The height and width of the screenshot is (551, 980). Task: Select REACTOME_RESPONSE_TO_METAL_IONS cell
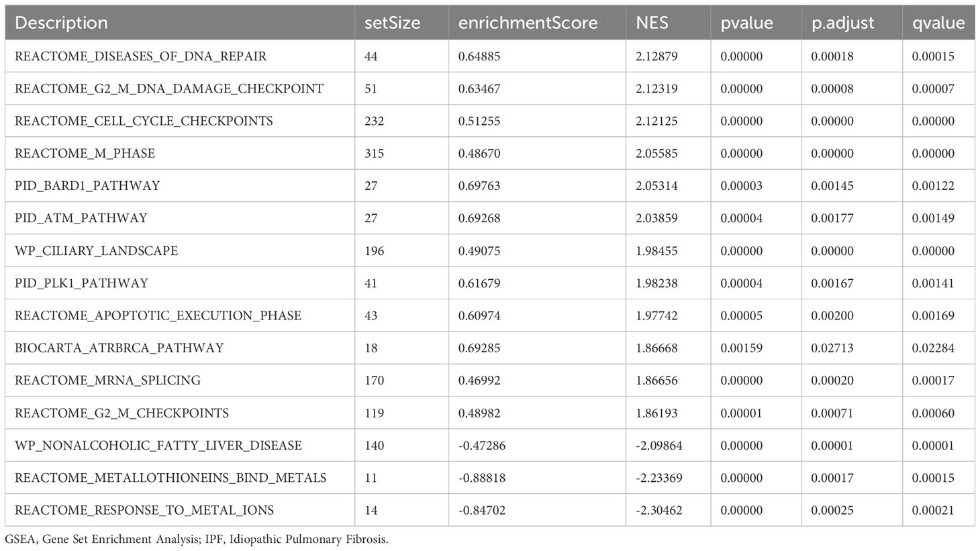(180, 510)
